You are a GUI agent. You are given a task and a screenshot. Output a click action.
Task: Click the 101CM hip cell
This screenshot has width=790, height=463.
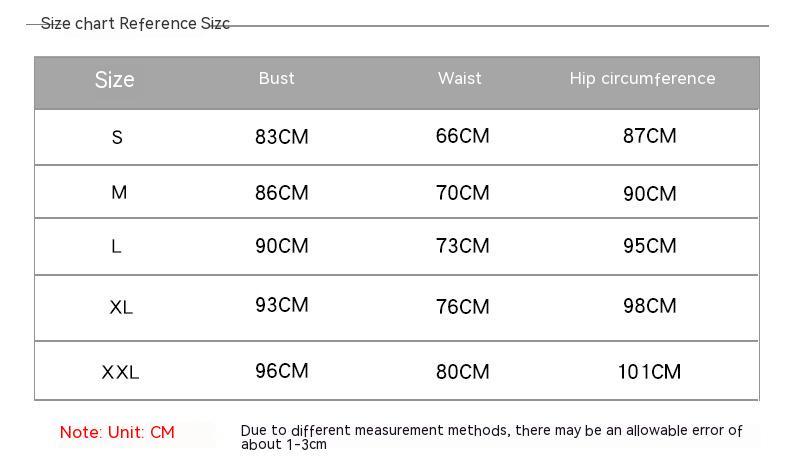(649, 372)
